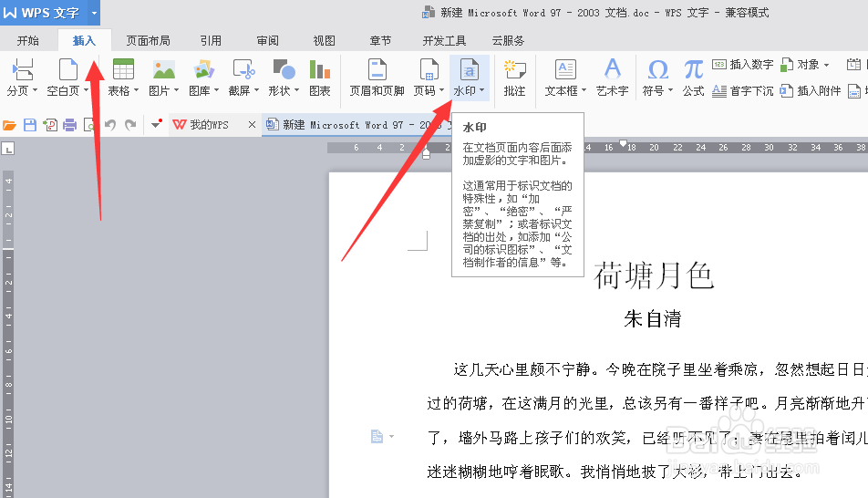868x498 pixels.
Task: Open the 图库 gallery
Action: [x=203, y=70]
